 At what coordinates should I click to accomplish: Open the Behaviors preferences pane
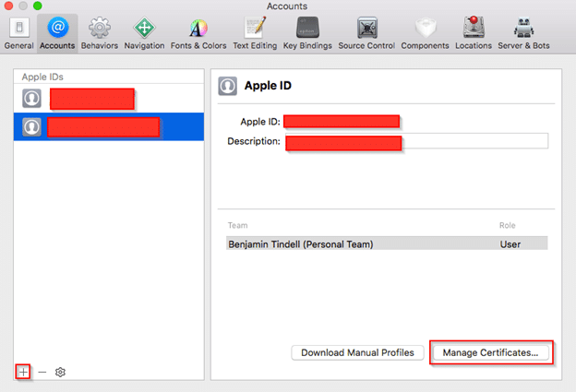click(100, 34)
